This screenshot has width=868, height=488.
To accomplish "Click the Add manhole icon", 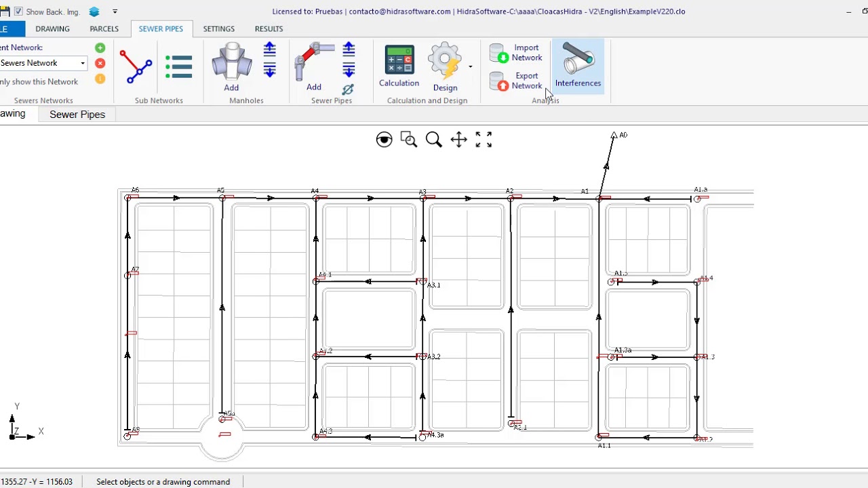I will [x=231, y=66].
